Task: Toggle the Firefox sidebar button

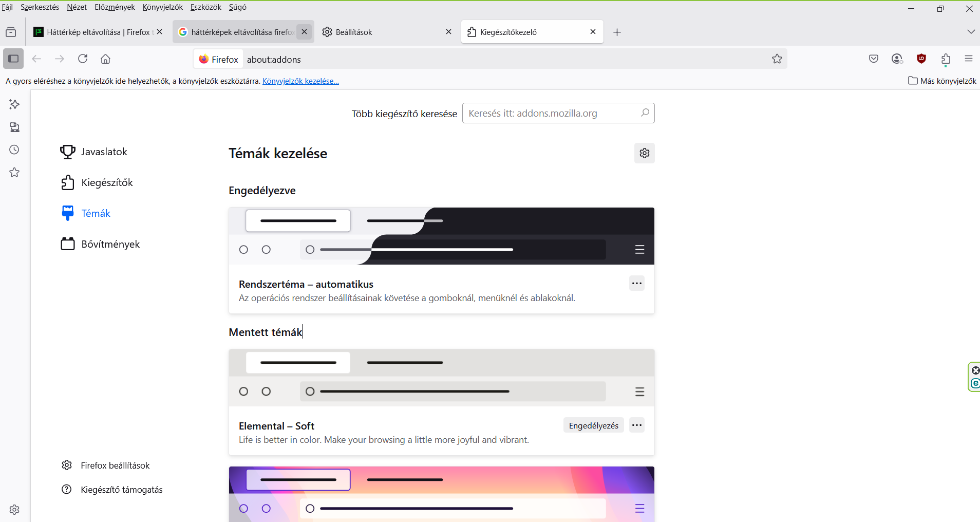Action: tap(13, 59)
